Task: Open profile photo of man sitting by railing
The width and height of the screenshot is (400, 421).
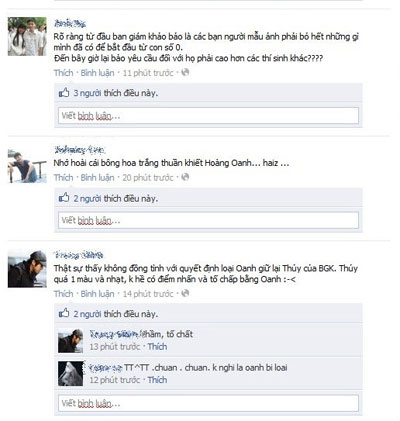Action: pyautogui.click(x=27, y=166)
